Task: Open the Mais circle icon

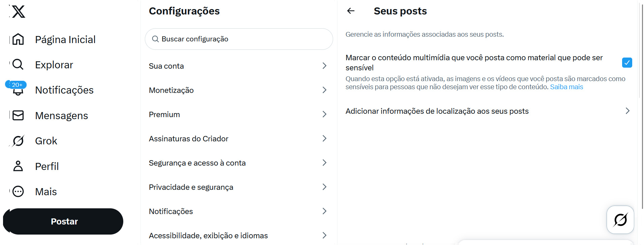Action: 18,191
